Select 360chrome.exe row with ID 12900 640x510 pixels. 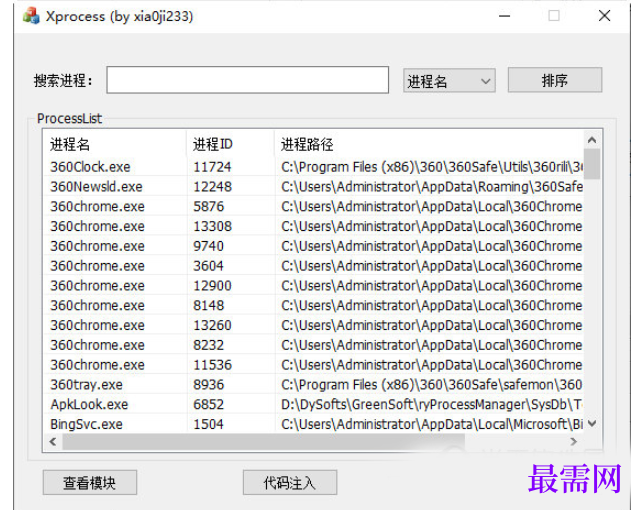(x=313, y=286)
